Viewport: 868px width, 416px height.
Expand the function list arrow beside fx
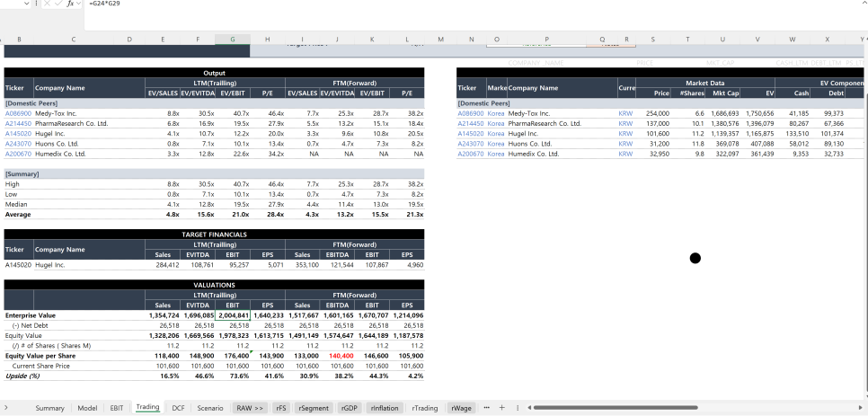78,4
